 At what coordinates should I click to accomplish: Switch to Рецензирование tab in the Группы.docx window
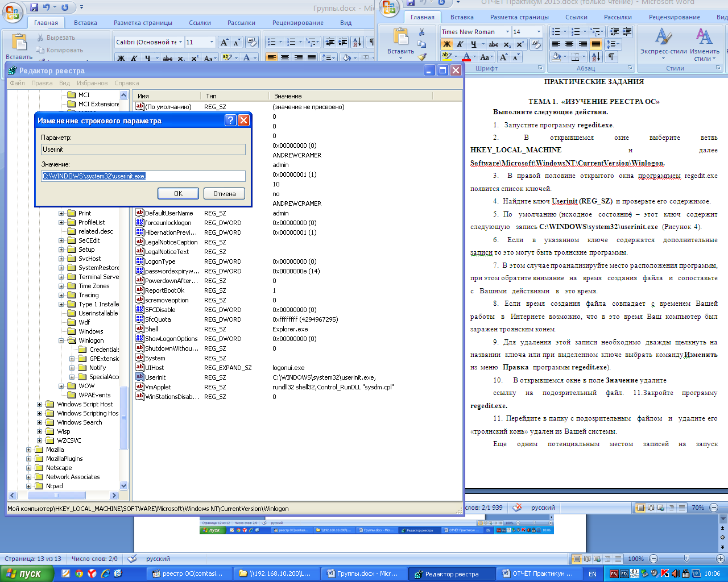(x=298, y=23)
